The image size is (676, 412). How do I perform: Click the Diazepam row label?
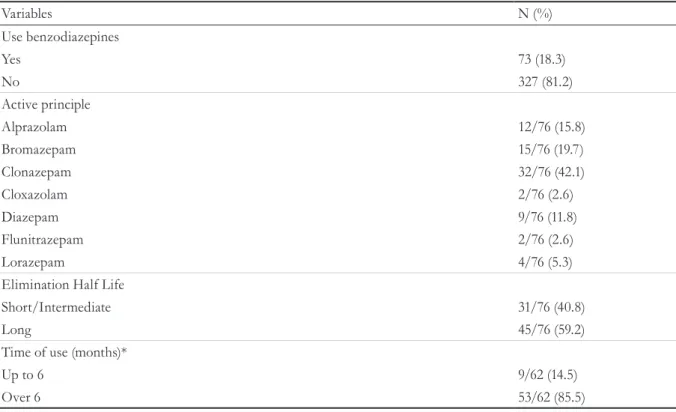tap(30, 217)
